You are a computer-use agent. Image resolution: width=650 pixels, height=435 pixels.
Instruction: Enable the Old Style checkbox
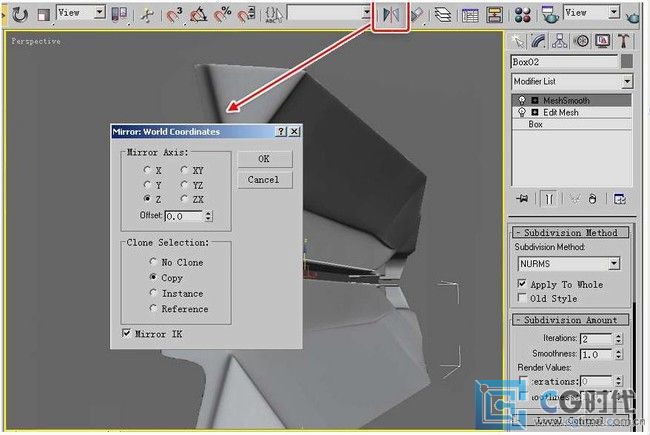click(x=522, y=298)
